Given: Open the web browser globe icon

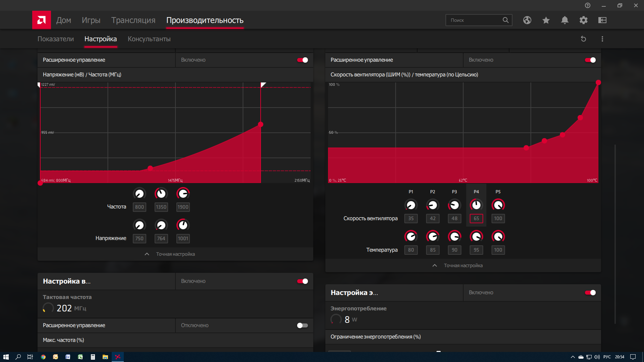Looking at the screenshot, I should point(527,20).
